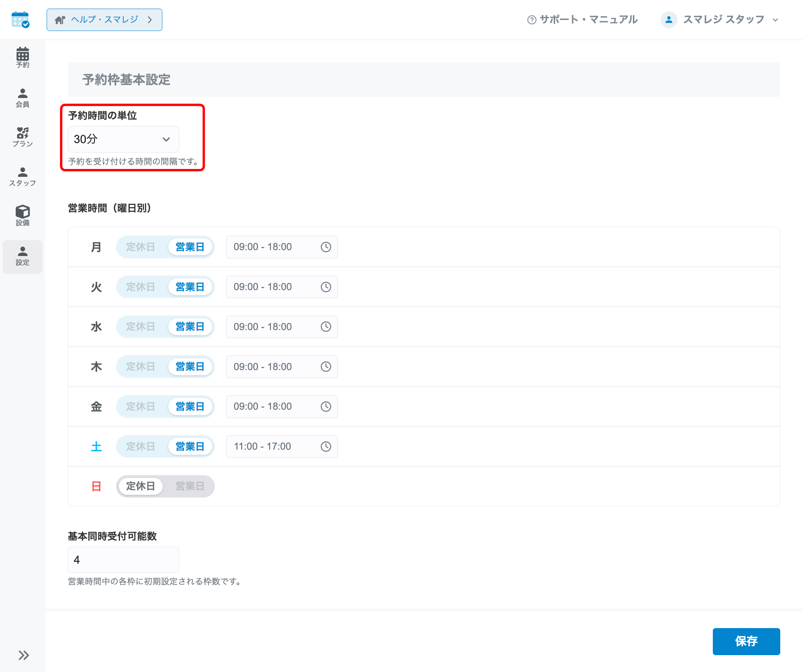Click the 保存 button
Viewport: 803px width, 672px height.
point(746,641)
